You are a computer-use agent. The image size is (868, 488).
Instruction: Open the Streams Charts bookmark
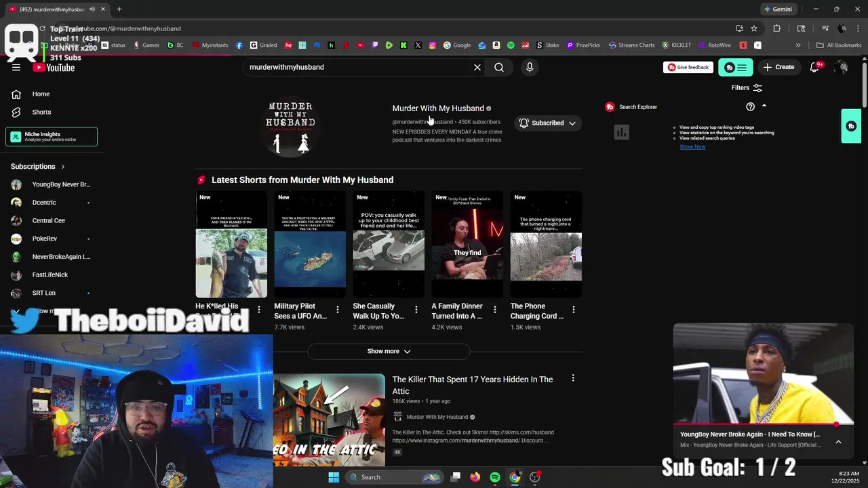pyautogui.click(x=631, y=45)
